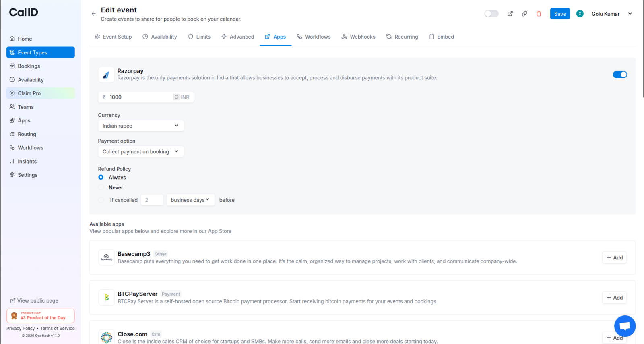Viewport: 644px width, 344px height.
Task: Select Never refund policy
Action: click(101, 187)
